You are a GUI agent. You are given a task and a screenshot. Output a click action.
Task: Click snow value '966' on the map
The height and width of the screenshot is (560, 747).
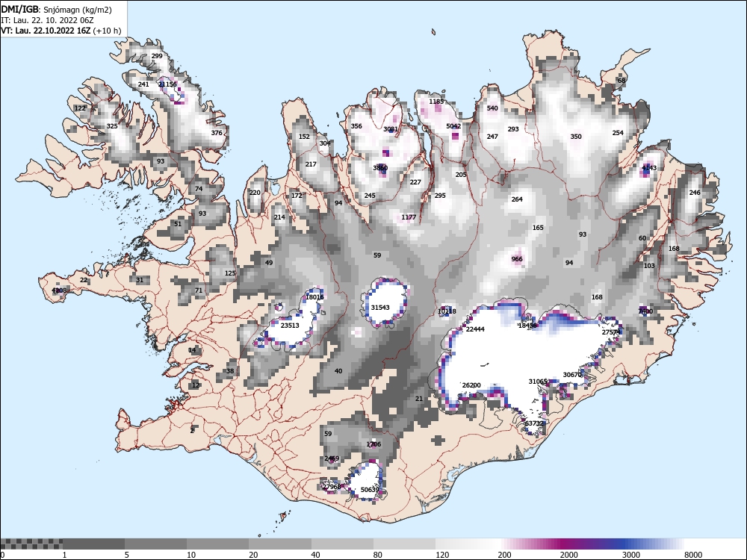tap(517, 259)
